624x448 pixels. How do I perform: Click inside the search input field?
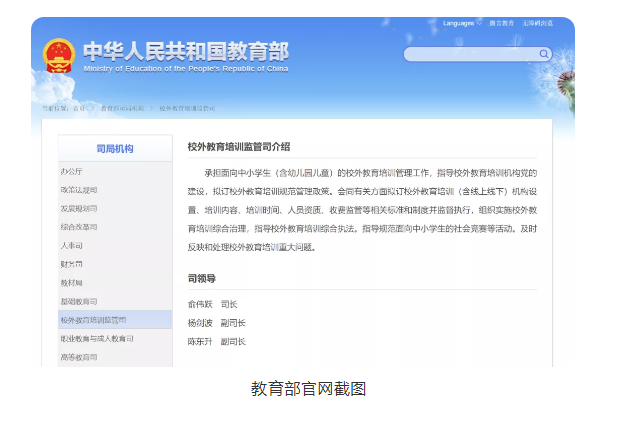[x=470, y=54]
